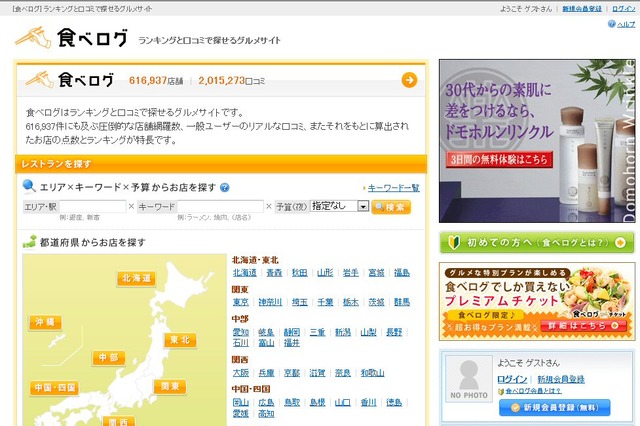Open the 東京 prefecture link
Screen dimensions: 640x426
[240, 302]
